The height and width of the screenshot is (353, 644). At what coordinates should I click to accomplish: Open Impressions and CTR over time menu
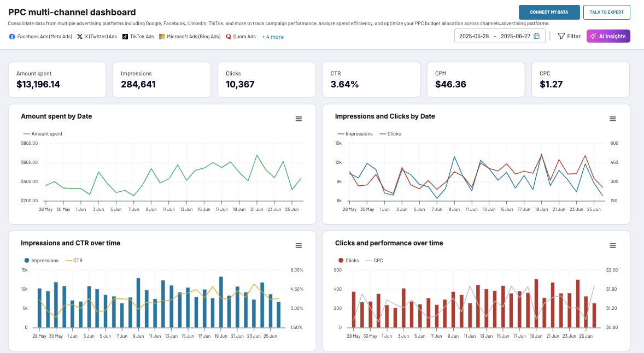pyautogui.click(x=298, y=246)
